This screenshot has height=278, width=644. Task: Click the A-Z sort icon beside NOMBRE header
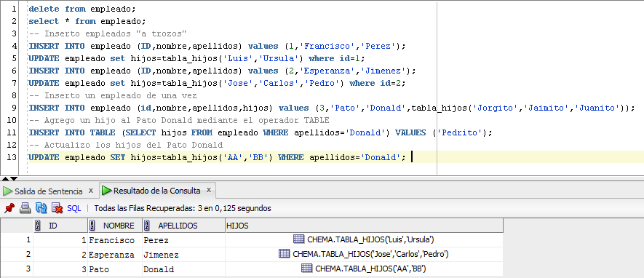pos(92,226)
